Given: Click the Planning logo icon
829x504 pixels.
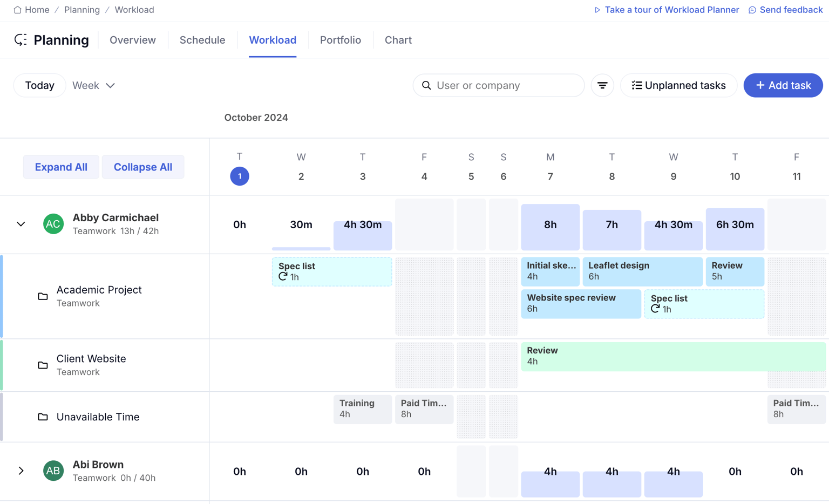Looking at the screenshot, I should click(21, 40).
